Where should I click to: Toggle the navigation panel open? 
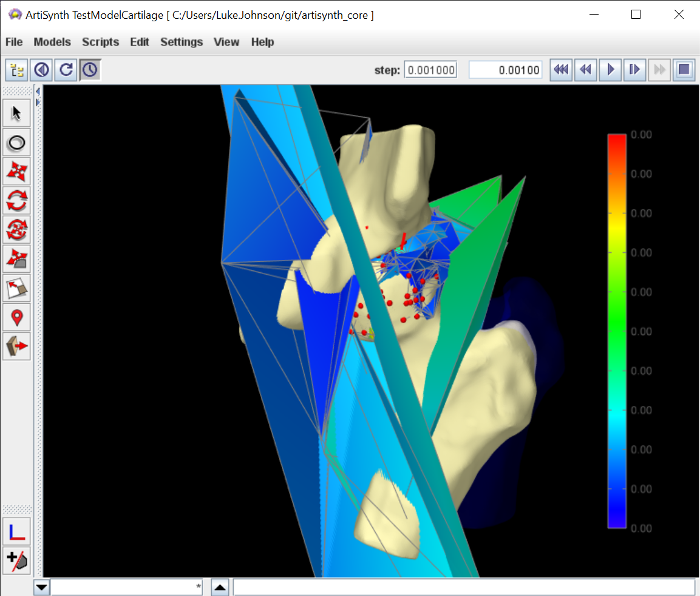coord(16,70)
